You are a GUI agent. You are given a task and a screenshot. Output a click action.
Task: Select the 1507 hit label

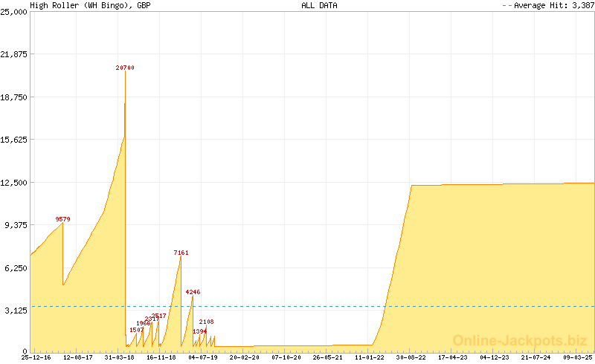pyautogui.click(x=137, y=330)
